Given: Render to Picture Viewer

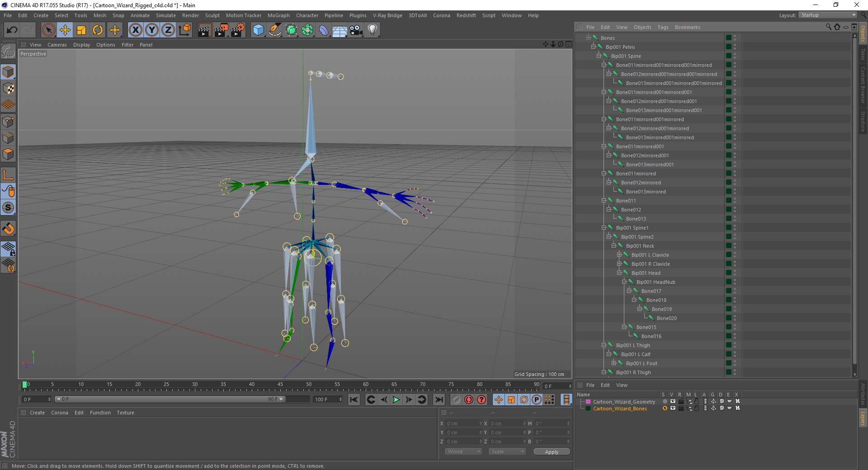Looking at the screenshot, I should click(x=221, y=30).
